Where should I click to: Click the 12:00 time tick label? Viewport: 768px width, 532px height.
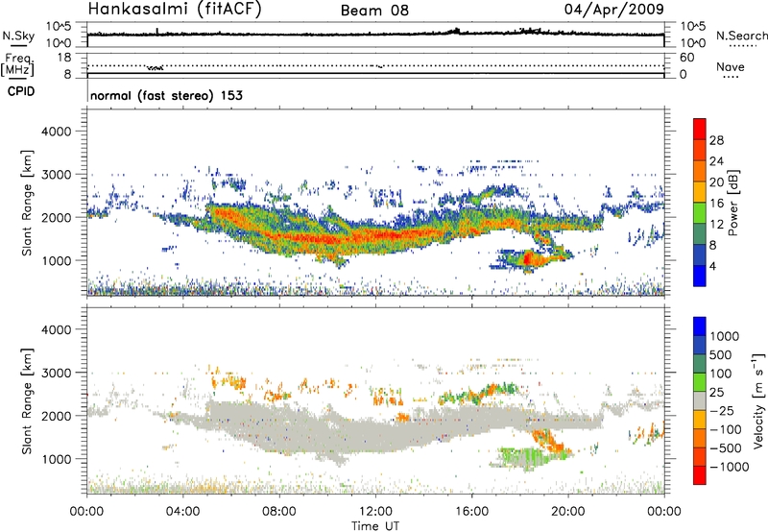point(375,512)
